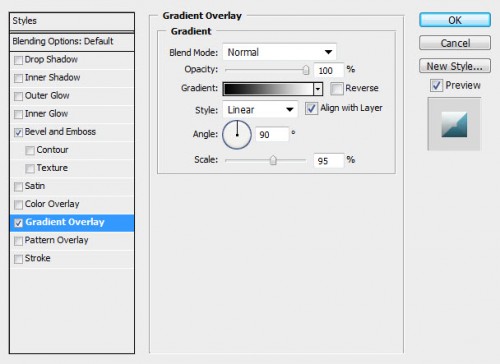The height and width of the screenshot is (364, 500).
Task: Tick the Stroke checkbox
Action: pyautogui.click(x=18, y=259)
